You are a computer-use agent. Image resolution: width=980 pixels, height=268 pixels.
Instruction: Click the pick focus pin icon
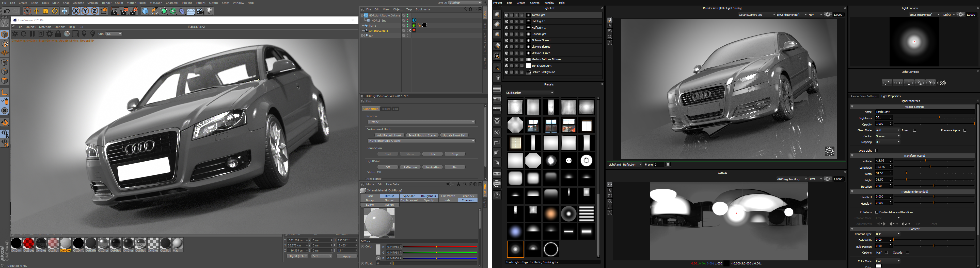coord(84,34)
